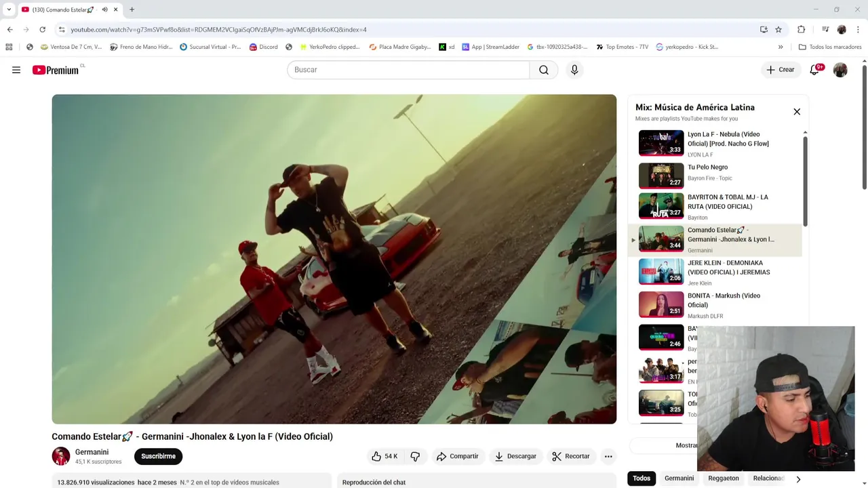Open the Germanini channel name link
The image size is (868, 488).
point(92,452)
